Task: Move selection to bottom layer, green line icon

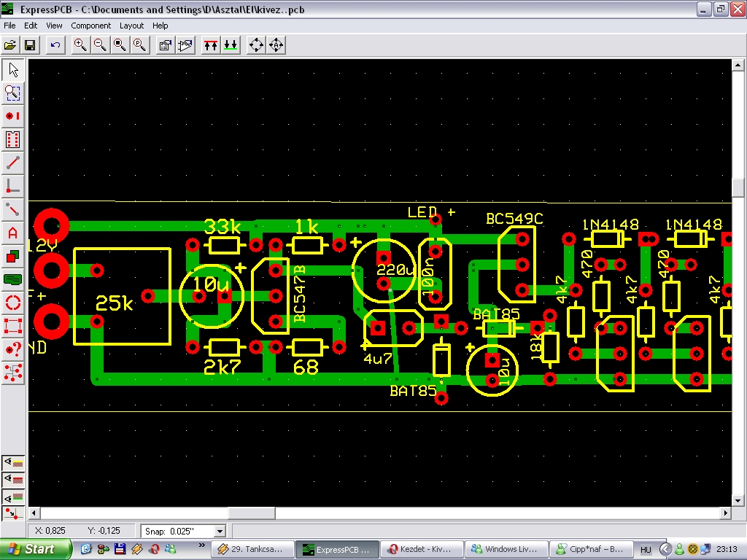Action: [231, 45]
